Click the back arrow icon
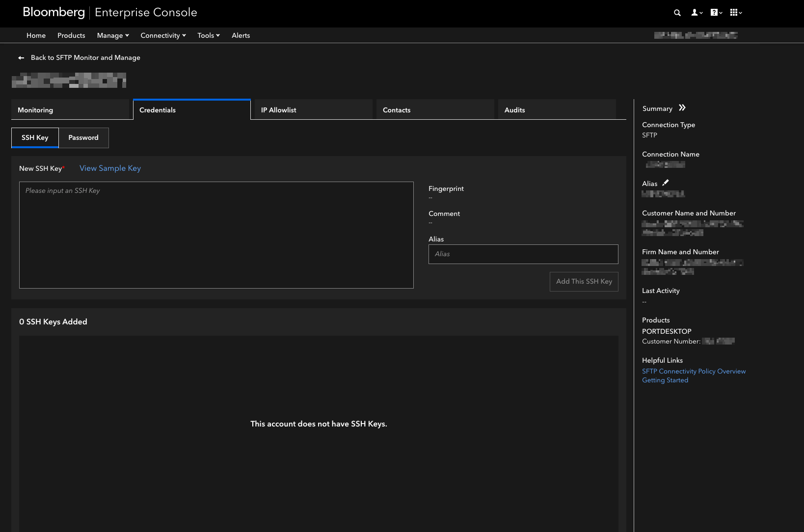The image size is (804, 532). [21, 58]
